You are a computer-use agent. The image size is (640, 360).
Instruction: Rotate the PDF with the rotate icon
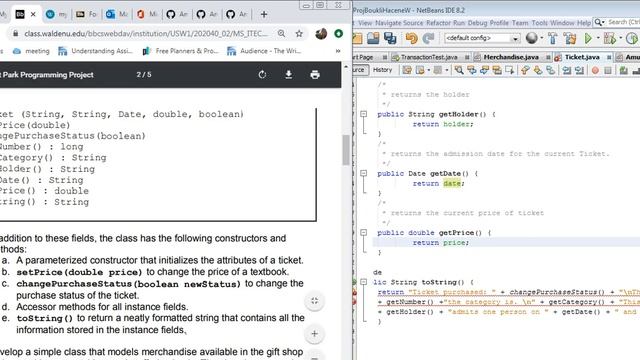pyautogui.click(x=262, y=75)
